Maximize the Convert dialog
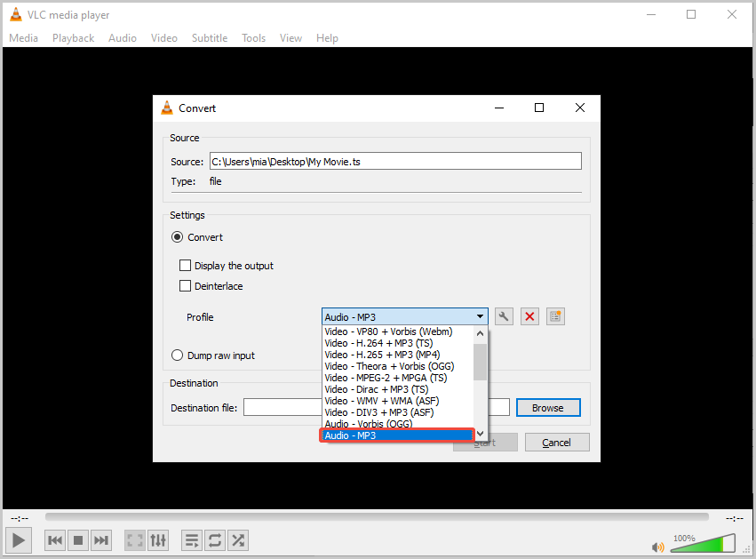Viewport: 756px width, 559px height. (x=539, y=108)
